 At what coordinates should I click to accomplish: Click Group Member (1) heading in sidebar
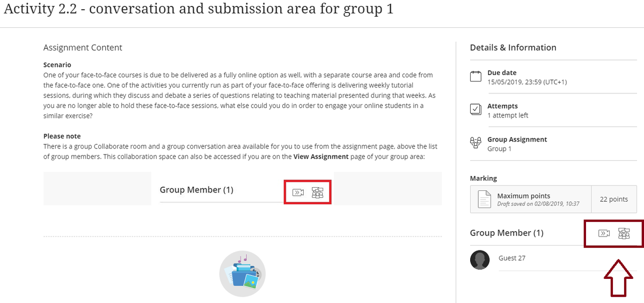coord(507,233)
